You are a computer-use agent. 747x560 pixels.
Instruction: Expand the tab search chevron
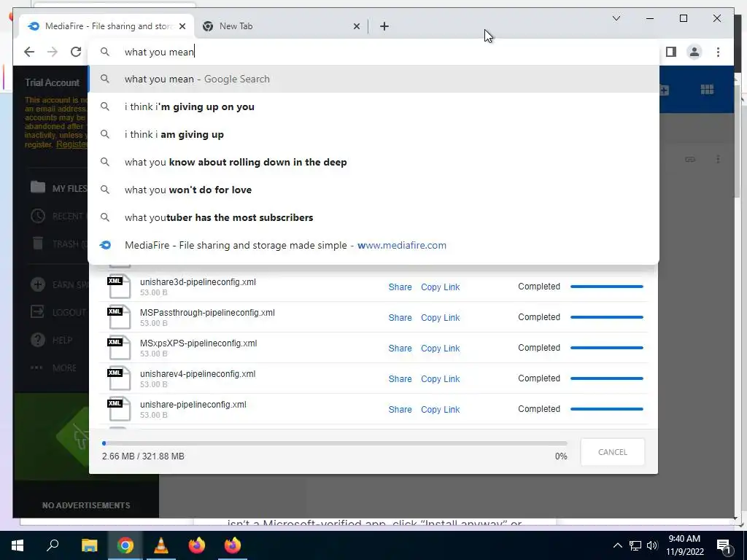tap(616, 18)
